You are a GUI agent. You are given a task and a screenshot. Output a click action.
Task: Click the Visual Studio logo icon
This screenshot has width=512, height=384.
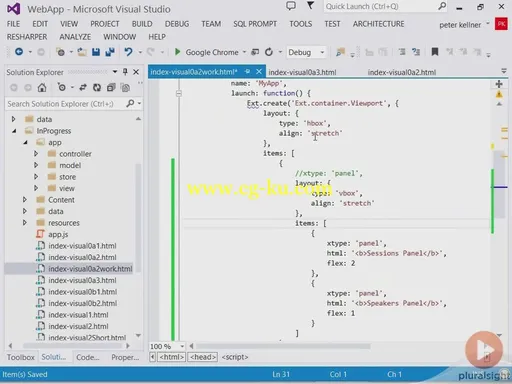(x=14, y=9)
